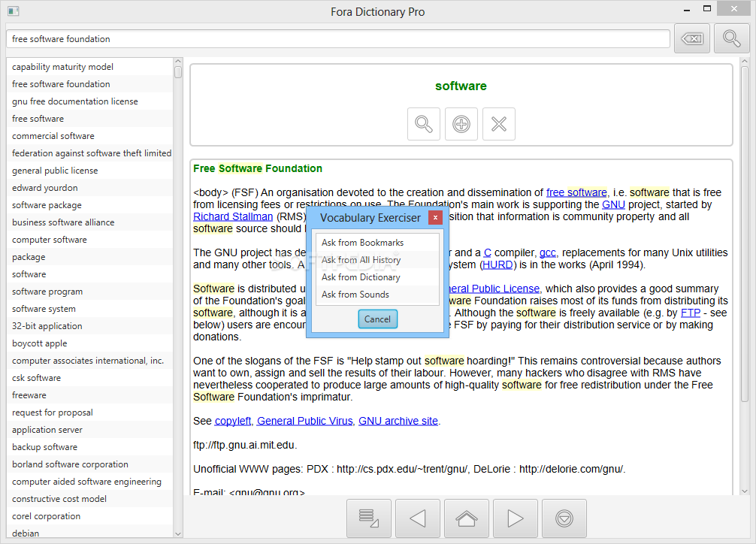
Task: Select 'software system' entry
Action: [90, 309]
